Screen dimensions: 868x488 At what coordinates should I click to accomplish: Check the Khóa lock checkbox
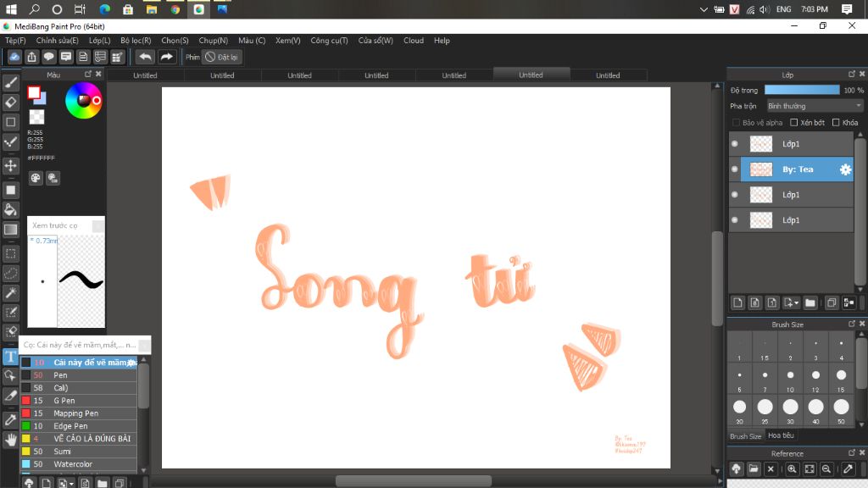(x=836, y=122)
